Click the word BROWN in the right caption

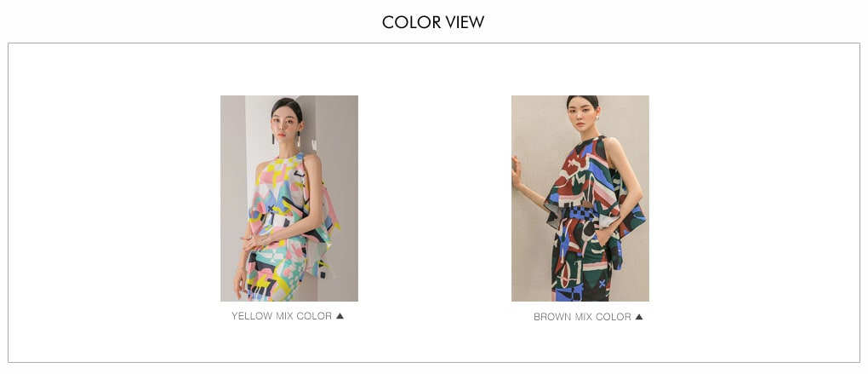coord(552,317)
